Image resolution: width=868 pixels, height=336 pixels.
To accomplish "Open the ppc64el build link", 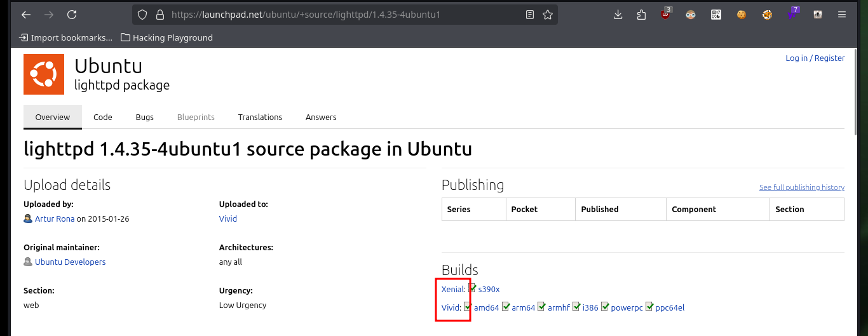I will [x=670, y=307].
